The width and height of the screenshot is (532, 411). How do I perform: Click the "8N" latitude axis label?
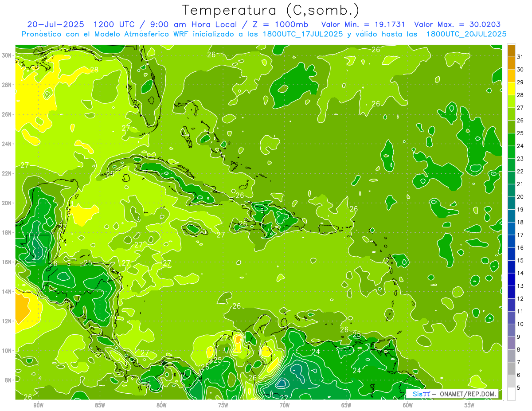point(9,380)
